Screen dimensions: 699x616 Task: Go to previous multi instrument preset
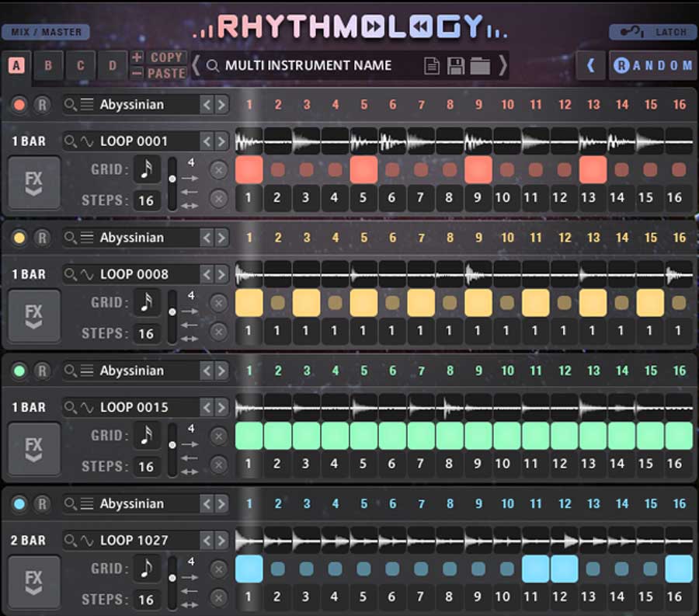[x=196, y=65]
